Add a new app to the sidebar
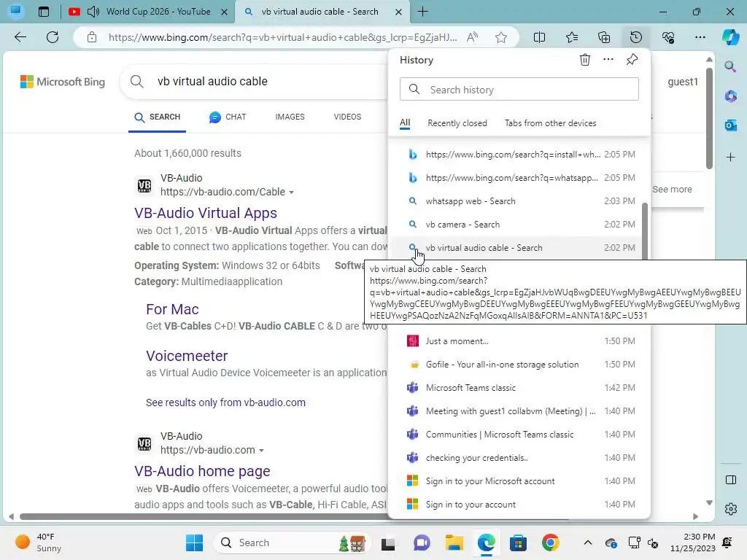Viewport: 747px width, 560px height. [x=730, y=157]
